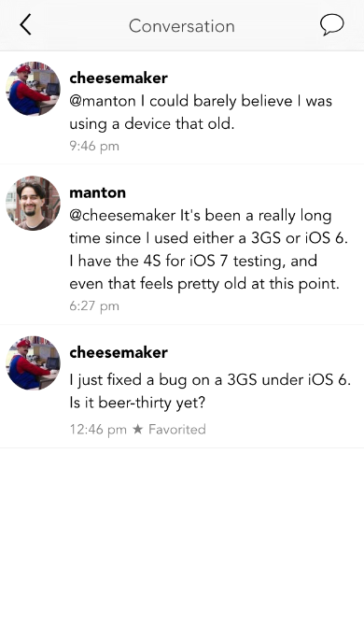Open cheesemaker's avatar in the first post
Viewport: 364px width, 624px height.
pyautogui.click(x=34, y=89)
